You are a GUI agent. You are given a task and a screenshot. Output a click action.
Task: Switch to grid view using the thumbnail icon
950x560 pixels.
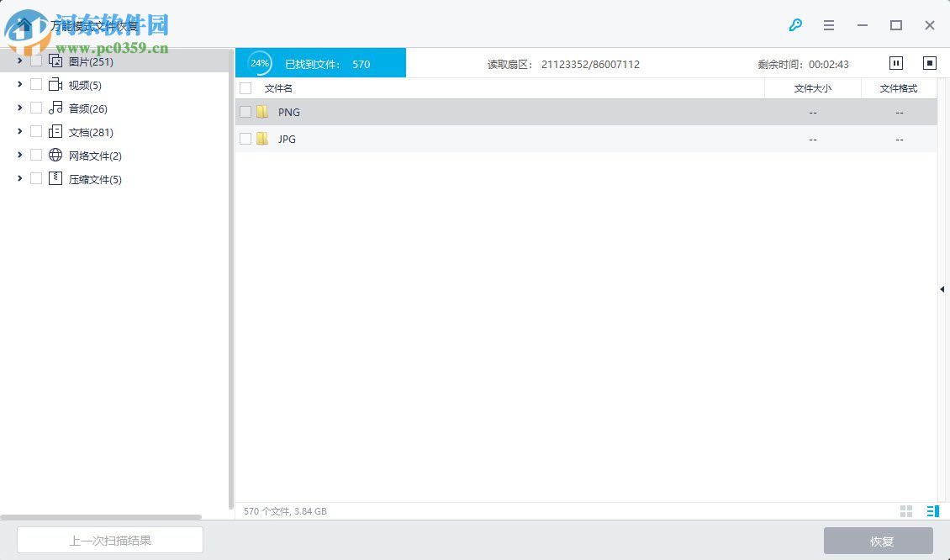click(x=906, y=510)
